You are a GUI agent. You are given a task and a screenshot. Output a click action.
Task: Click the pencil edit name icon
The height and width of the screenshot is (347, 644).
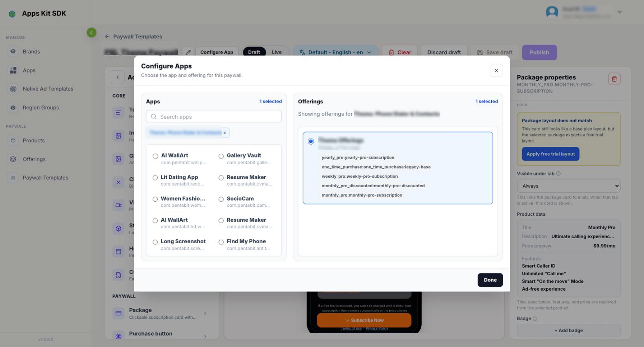188,52
